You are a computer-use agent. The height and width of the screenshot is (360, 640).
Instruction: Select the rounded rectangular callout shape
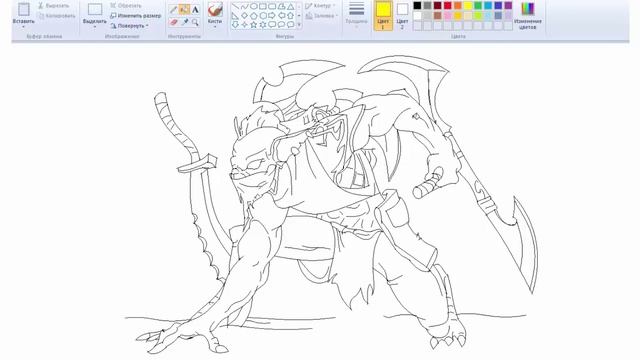(272, 24)
